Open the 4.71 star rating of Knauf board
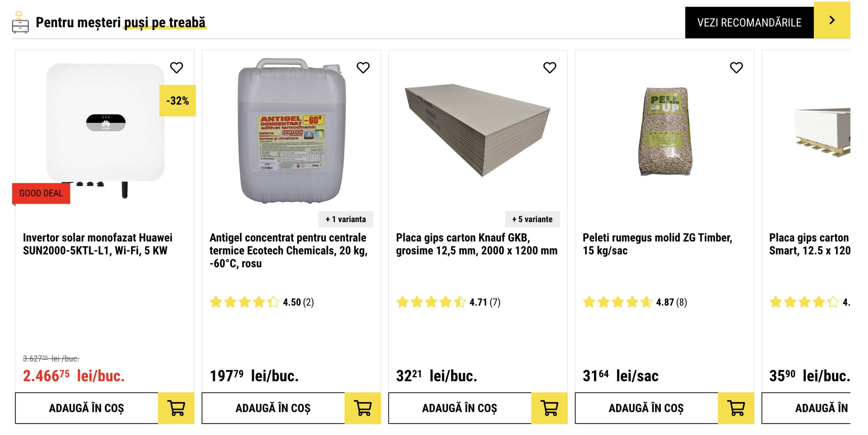This screenshot has width=868, height=435. tap(448, 302)
